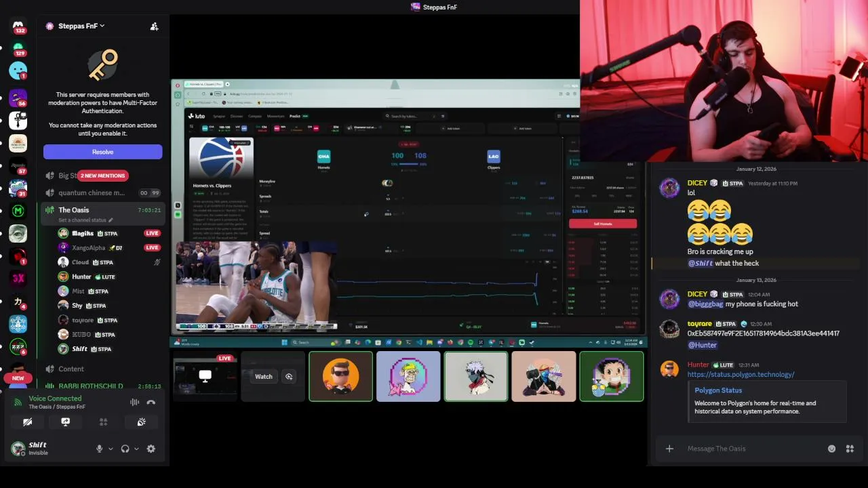Toggle screen sharing in voice panel

click(x=66, y=422)
